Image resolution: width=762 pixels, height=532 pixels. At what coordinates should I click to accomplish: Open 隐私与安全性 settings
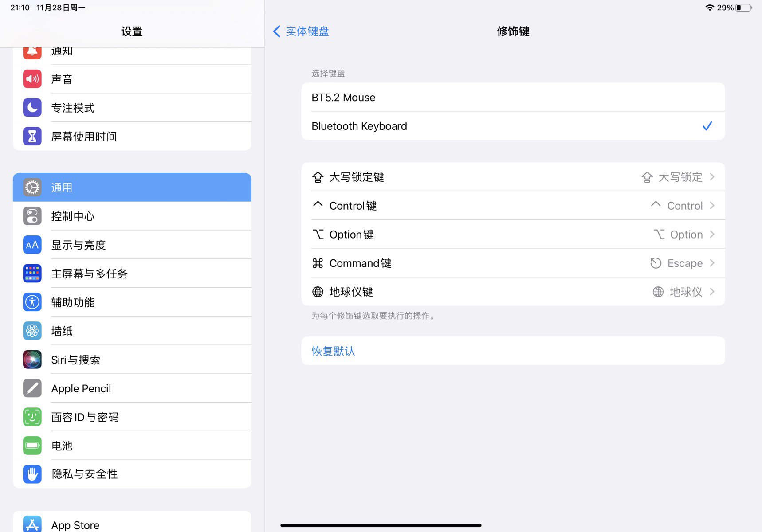pyautogui.click(x=132, y=474)
